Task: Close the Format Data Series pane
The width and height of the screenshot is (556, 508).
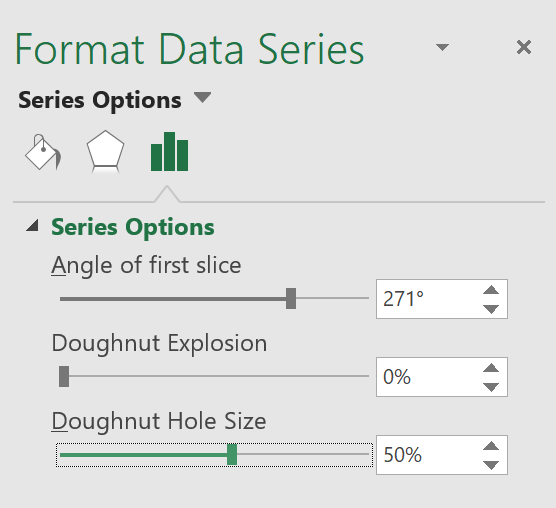Action: pos(524,47)
